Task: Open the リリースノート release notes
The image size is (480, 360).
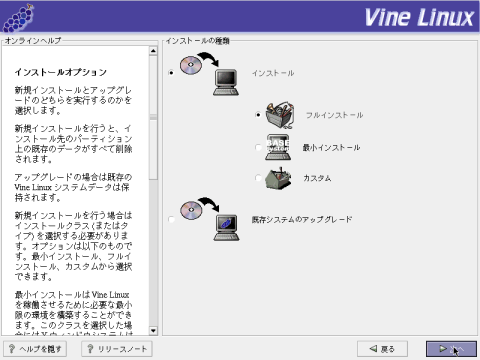Action: (117, 349)
